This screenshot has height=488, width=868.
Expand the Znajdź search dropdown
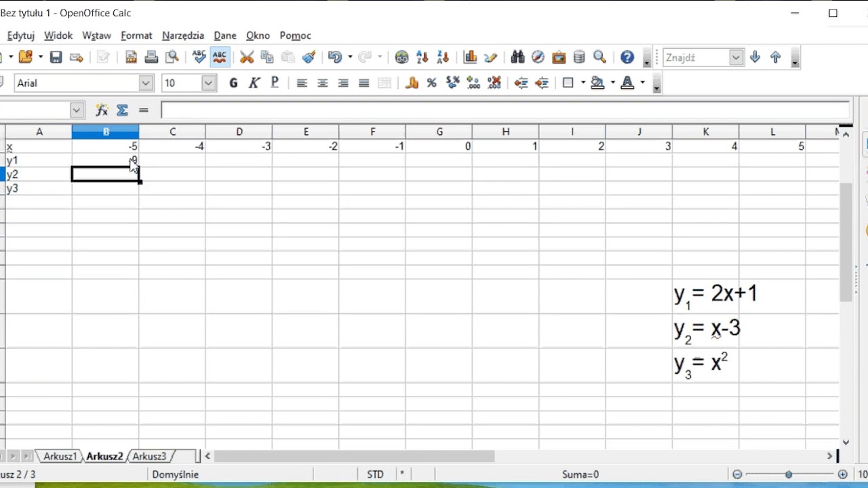[736, 58]
